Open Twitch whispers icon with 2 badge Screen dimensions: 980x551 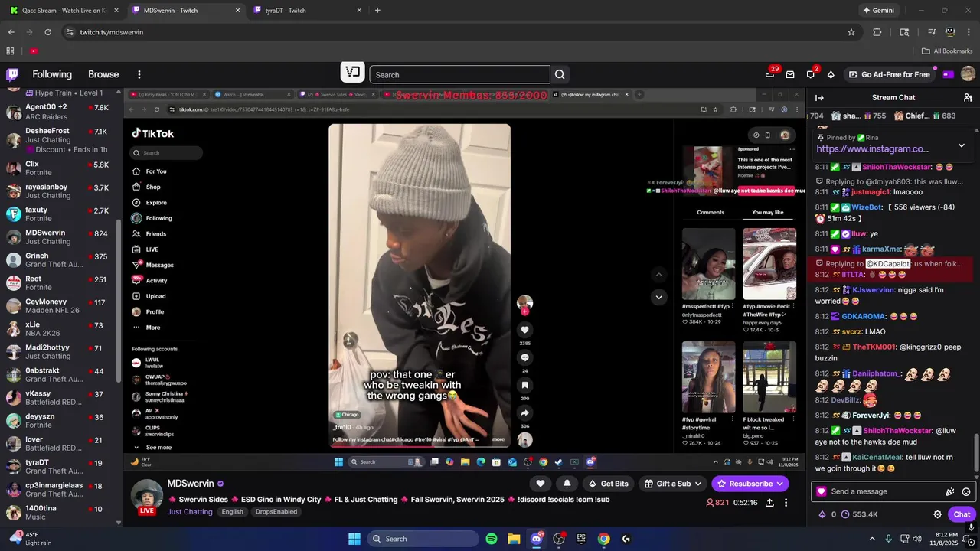click(811, 74)
